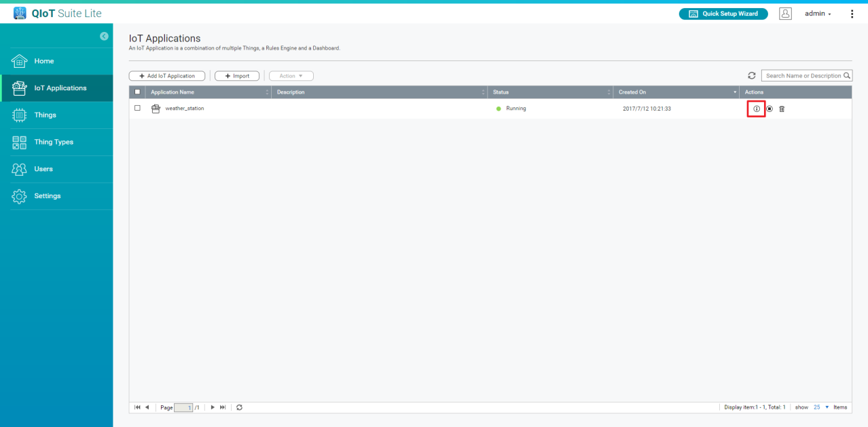Navigate to Things in sidebar
The width and height of the screenshot is (868, 427).
pos(45,115)
